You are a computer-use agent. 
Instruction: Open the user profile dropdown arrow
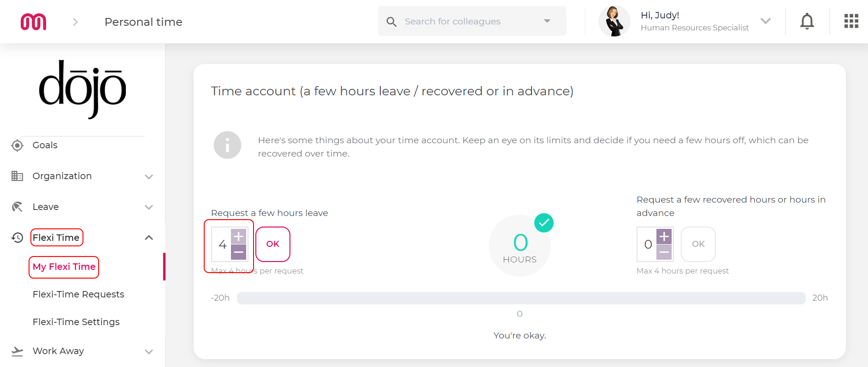[x=766, y=21]
